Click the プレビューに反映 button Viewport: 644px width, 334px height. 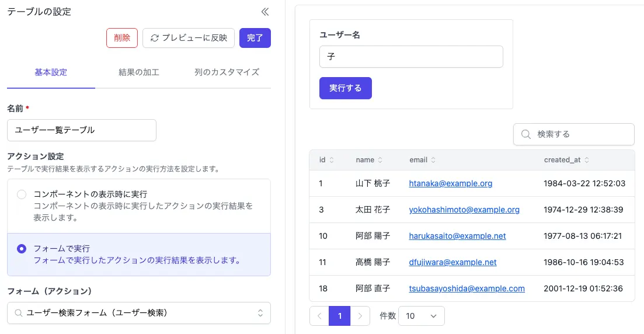point(189,38)
